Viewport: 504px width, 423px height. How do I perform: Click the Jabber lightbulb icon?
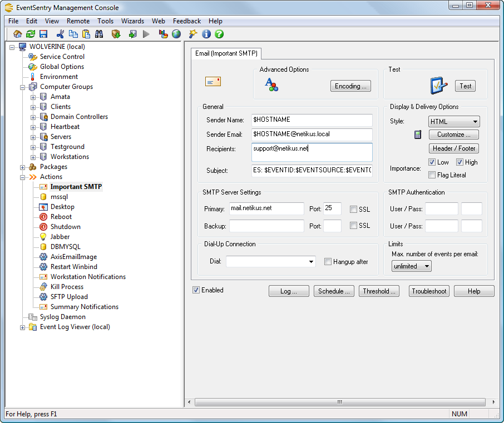coord(43,237)
